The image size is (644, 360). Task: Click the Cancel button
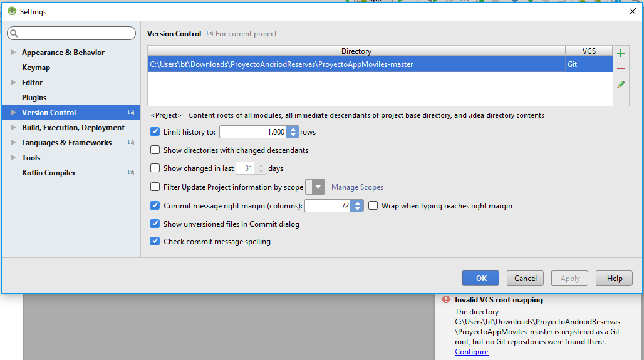click(526, 279)
